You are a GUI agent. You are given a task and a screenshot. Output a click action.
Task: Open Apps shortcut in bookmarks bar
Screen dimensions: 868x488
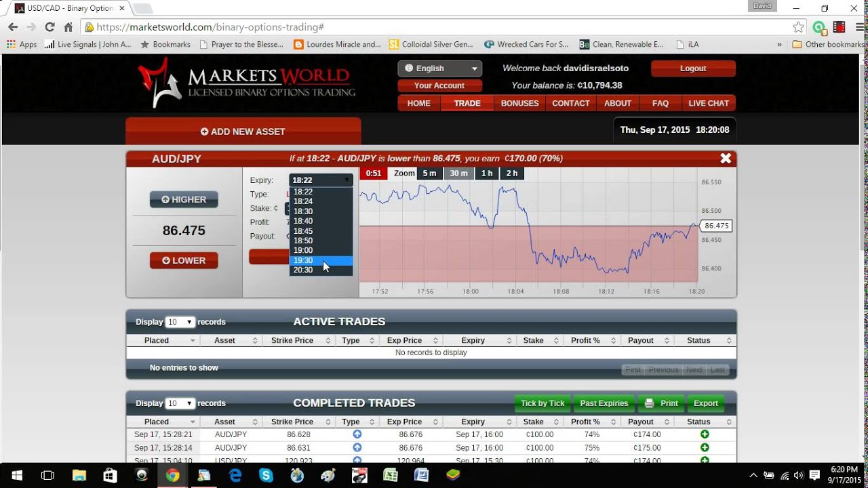(22, 44)
